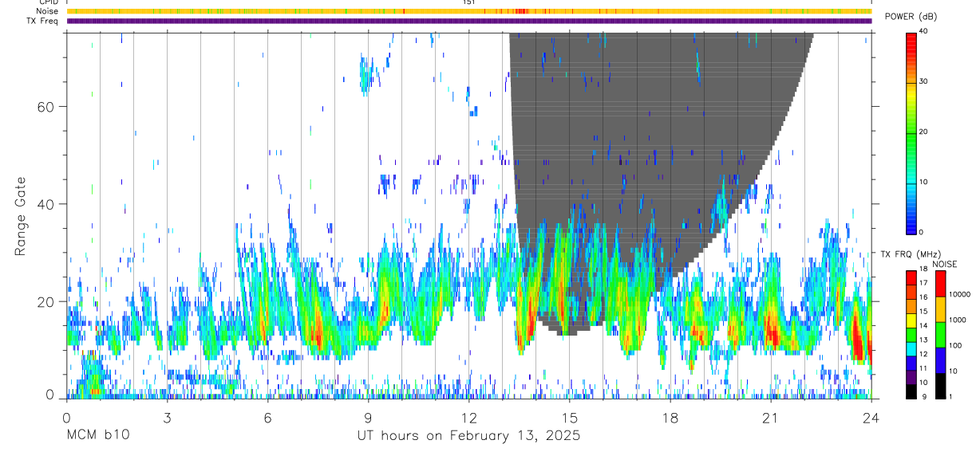
Task: Click the red top of the power color bar
Action: tap(911, 40)
